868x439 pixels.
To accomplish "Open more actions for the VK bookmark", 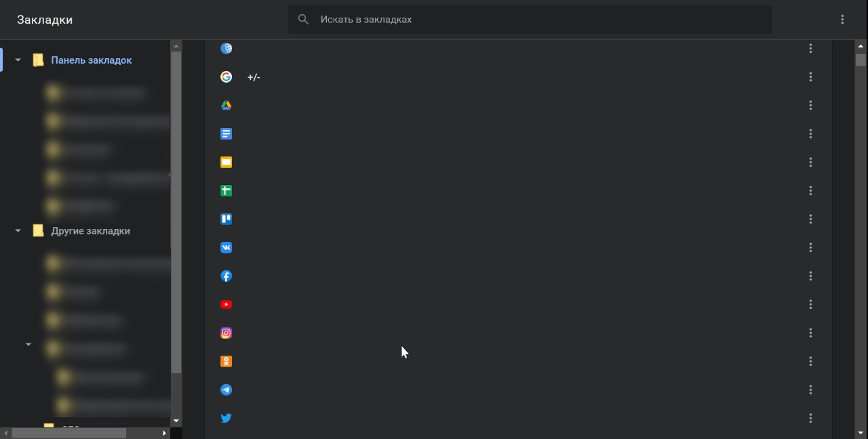I will pyautogui.click(x=810, y=248).
